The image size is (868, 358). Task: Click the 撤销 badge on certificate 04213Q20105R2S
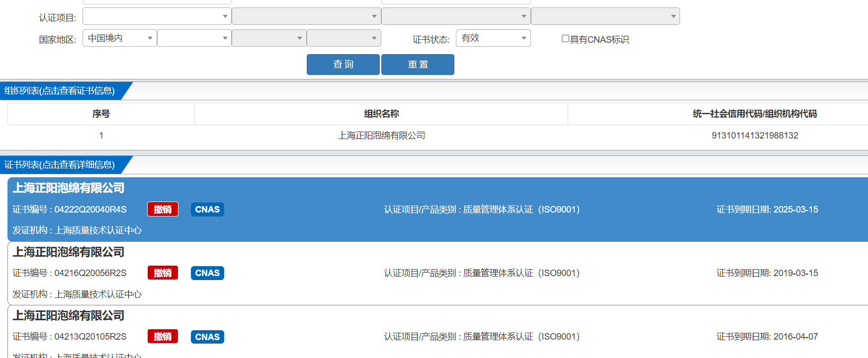[x=163, y=337]
